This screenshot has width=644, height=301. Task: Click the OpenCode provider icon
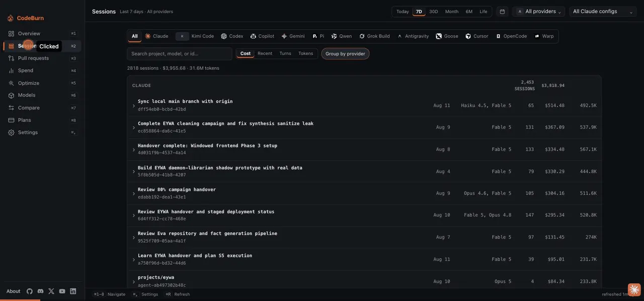tap(498, 36)
